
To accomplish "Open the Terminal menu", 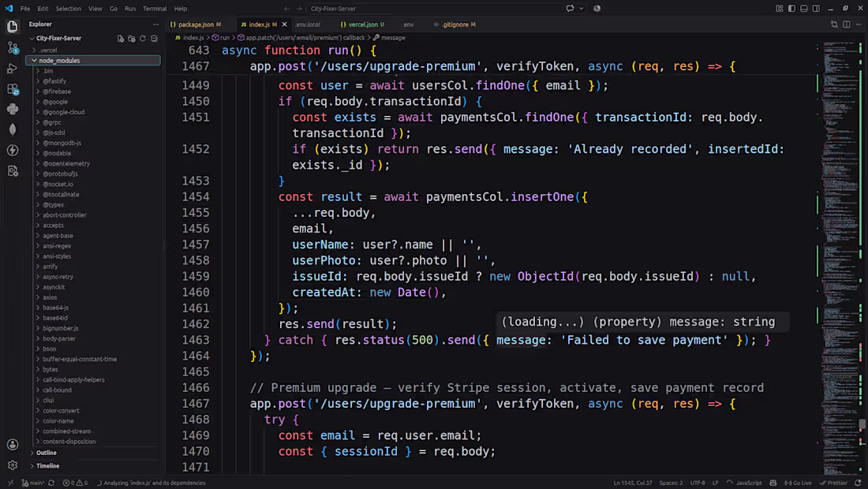I will tap(155, 9).
